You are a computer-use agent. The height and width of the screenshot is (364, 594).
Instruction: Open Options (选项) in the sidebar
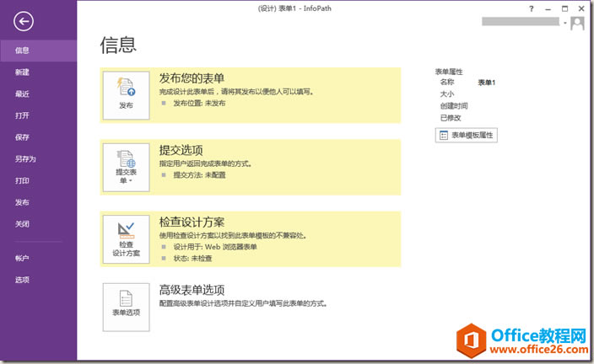22,280
